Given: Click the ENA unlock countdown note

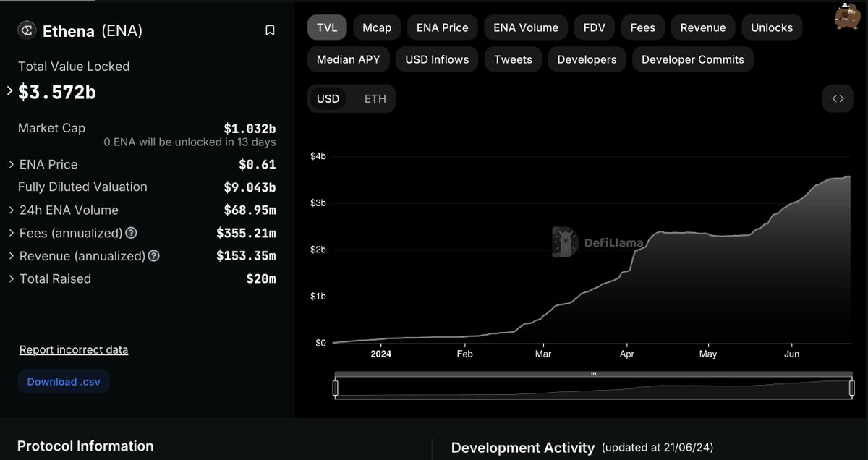Looking at the screenshot, I should pos(190,142).
